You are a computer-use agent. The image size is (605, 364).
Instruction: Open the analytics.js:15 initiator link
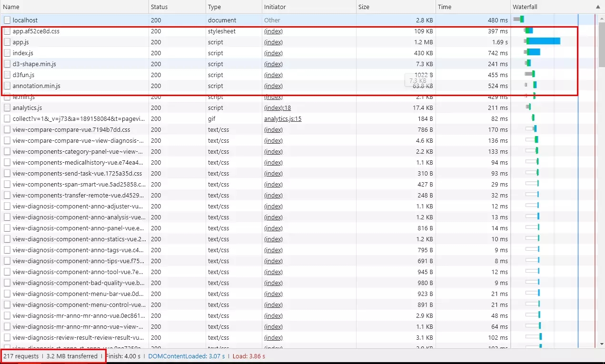point(283,119)
